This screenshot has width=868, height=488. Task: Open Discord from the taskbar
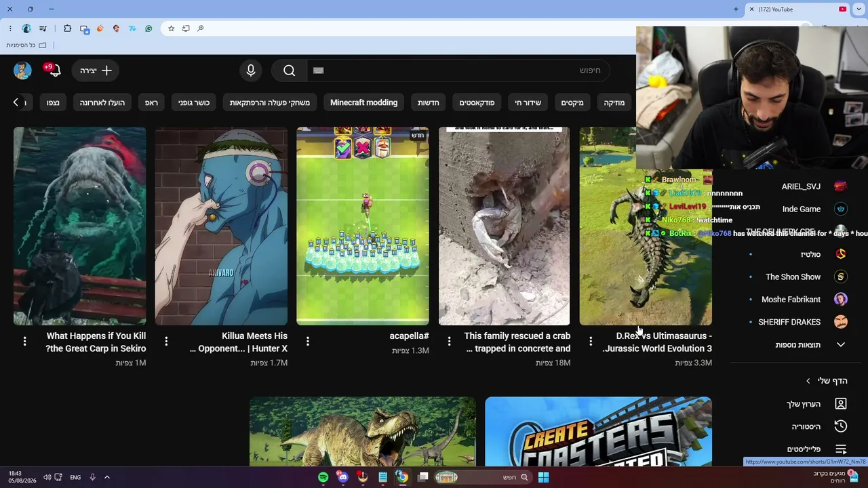342,477
